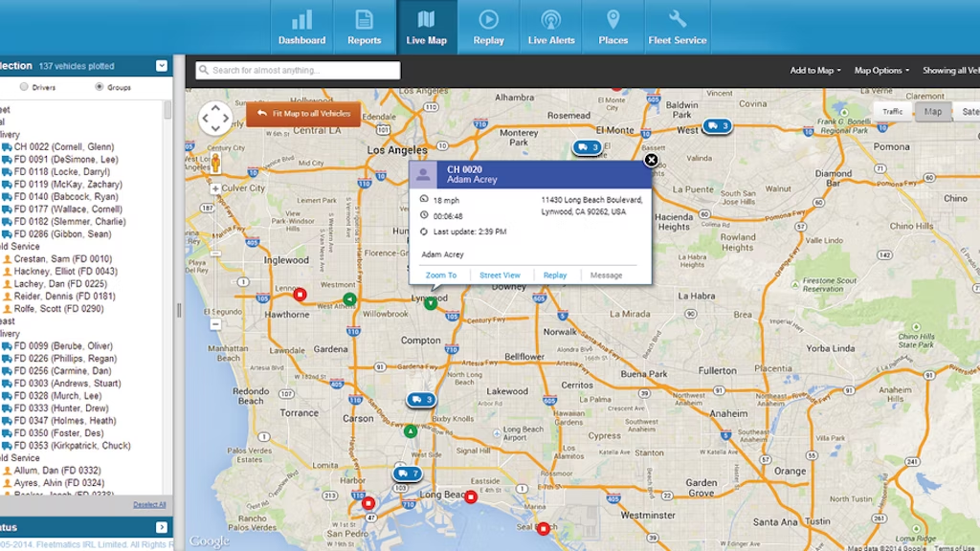
Task: Open the Places tab
Action: coord(613,27)
